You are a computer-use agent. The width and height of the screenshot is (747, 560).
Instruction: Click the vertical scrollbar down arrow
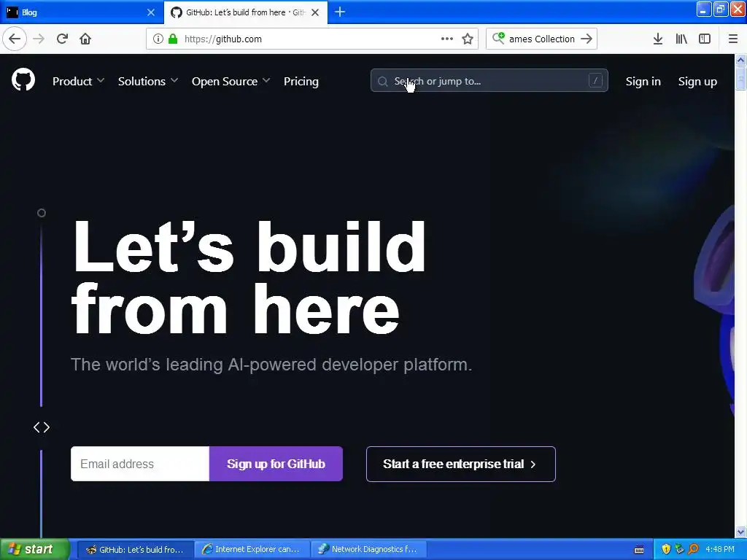[740, 532]
